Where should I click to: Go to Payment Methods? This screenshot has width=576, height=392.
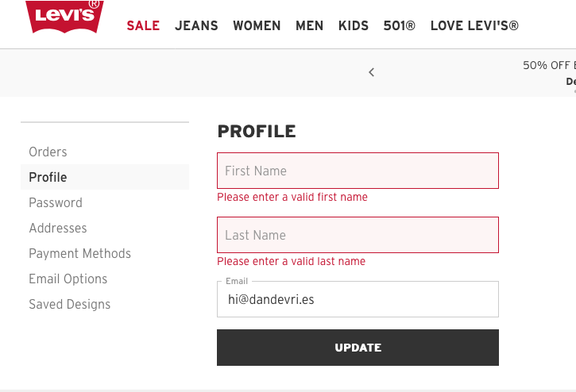(79, 253)
